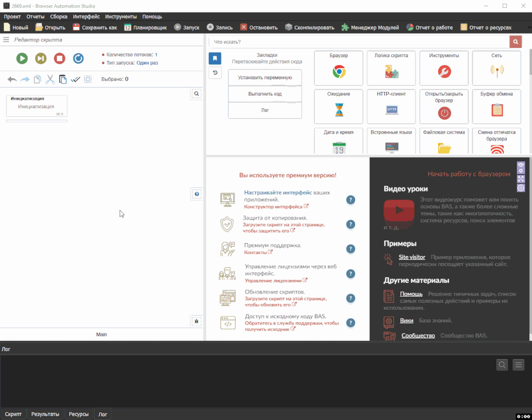Open the Проект menu
532x420 pixels.
(x=12, y=17)
